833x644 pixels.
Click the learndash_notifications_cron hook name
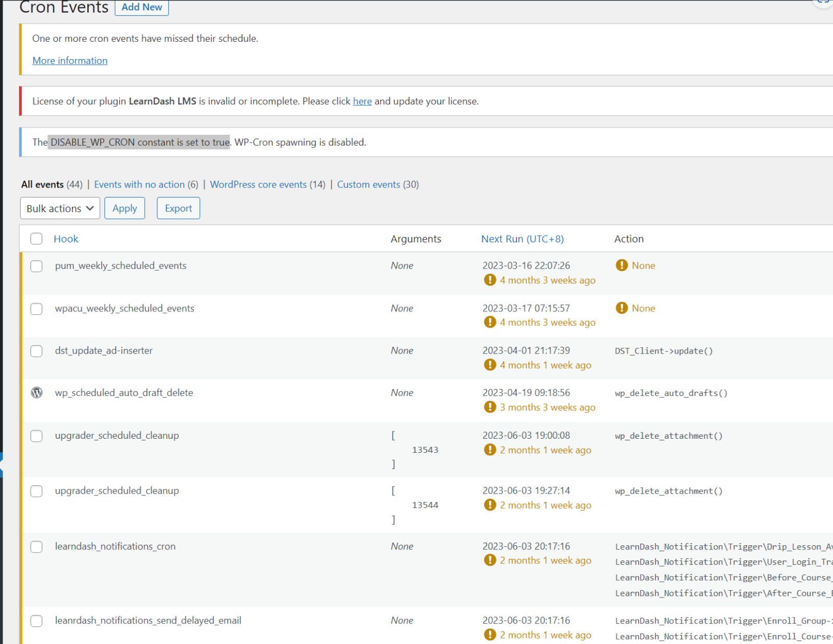pos(115,546)
